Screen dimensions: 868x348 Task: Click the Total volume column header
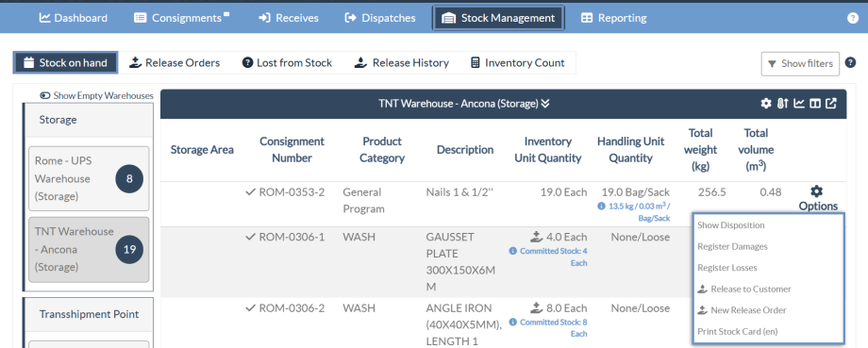pos(756,149)
